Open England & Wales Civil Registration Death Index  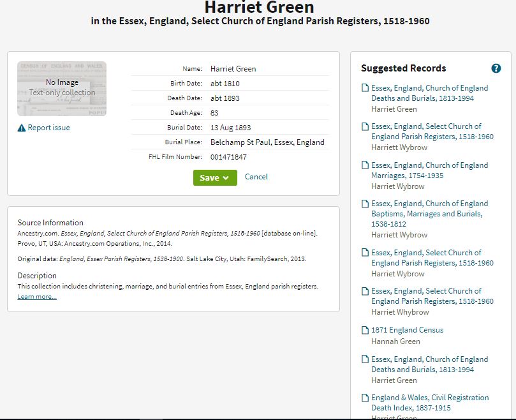pos(430,403)
